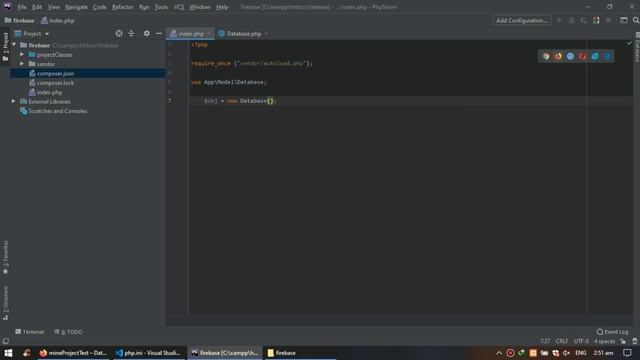Open the Window menu
This screenshot has width=640, height=360.
(200, 7)
